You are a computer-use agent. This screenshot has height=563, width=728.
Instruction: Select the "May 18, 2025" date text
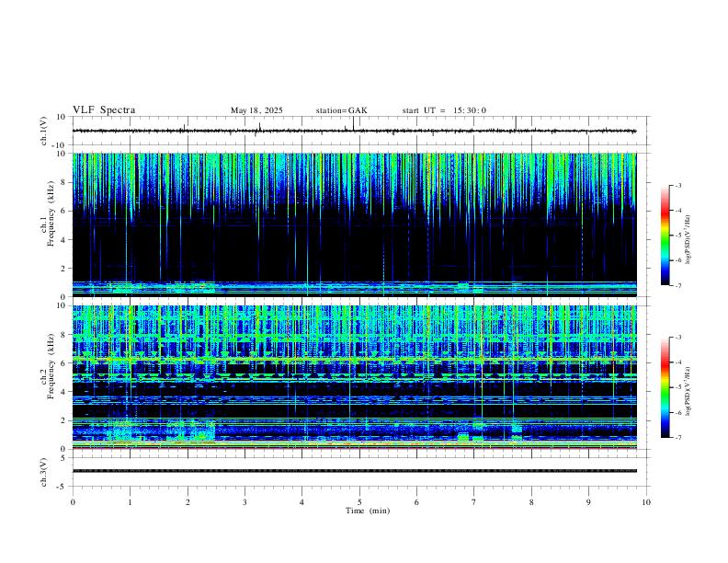click(256, 110)
